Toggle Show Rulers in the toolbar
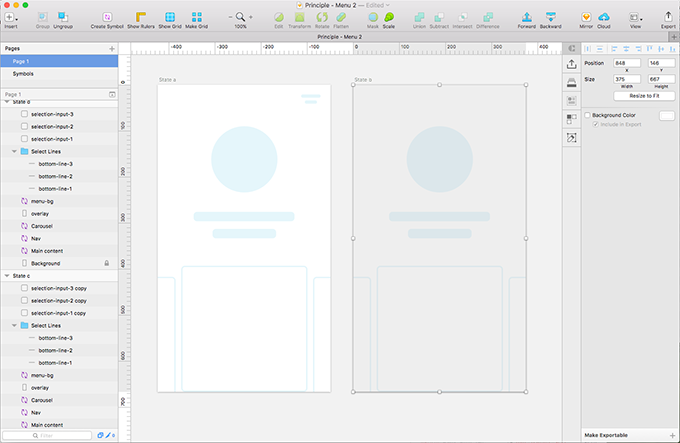 [140, 17]
